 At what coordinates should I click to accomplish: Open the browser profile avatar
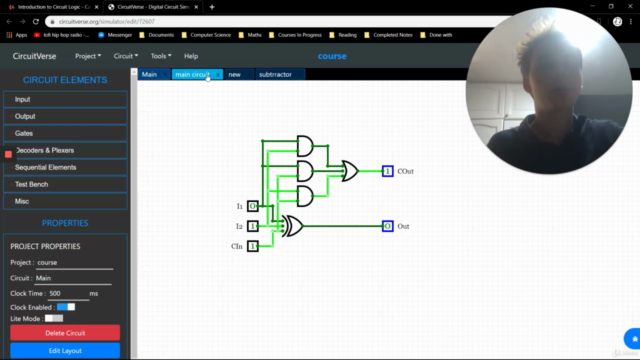coord(618,22)
